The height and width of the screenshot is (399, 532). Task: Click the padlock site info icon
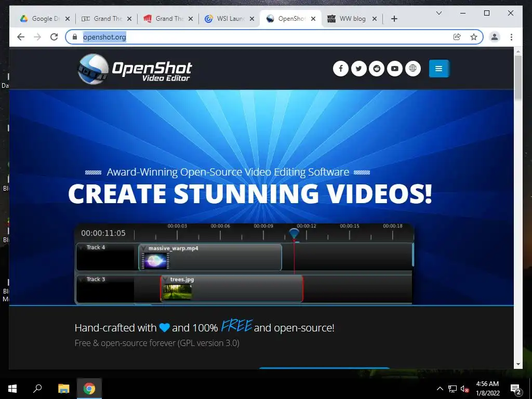click(75, 37)
